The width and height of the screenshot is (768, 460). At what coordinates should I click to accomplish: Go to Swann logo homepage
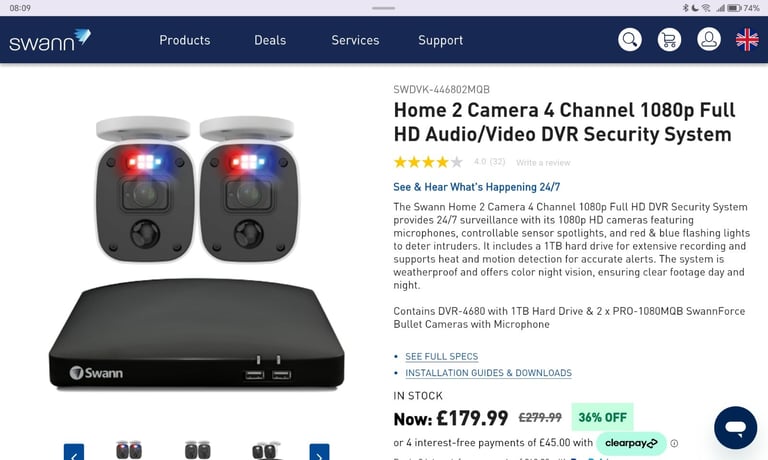coord(49,41)
